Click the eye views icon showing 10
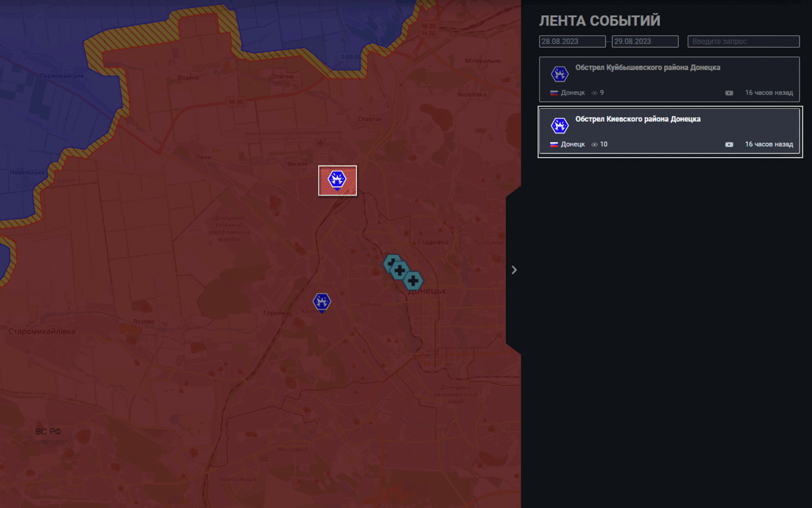 pyautogui.click(x=595, y=145)
